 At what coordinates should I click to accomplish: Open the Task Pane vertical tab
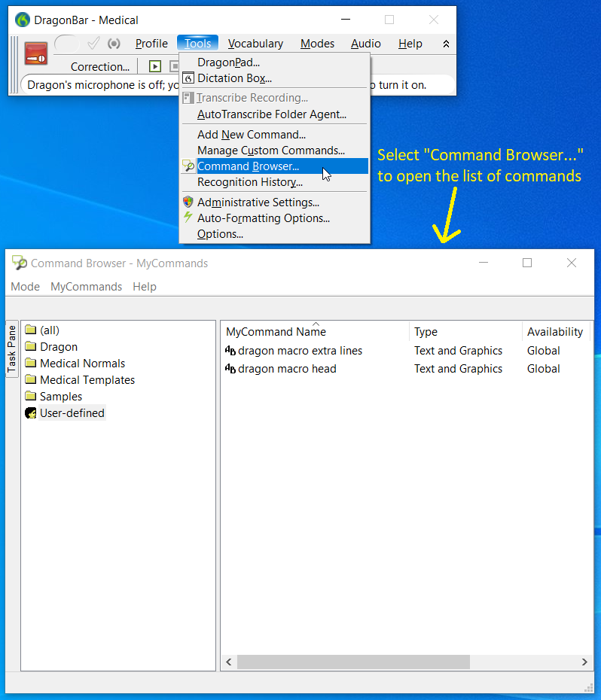pyautogui.click(x=11, y=348)
